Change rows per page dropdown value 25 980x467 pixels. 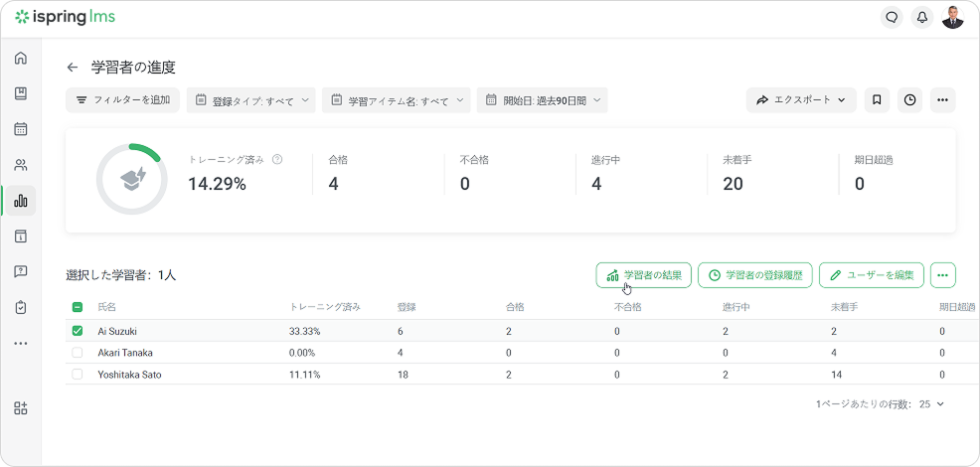pyautogui.click(x=931, y=404)
